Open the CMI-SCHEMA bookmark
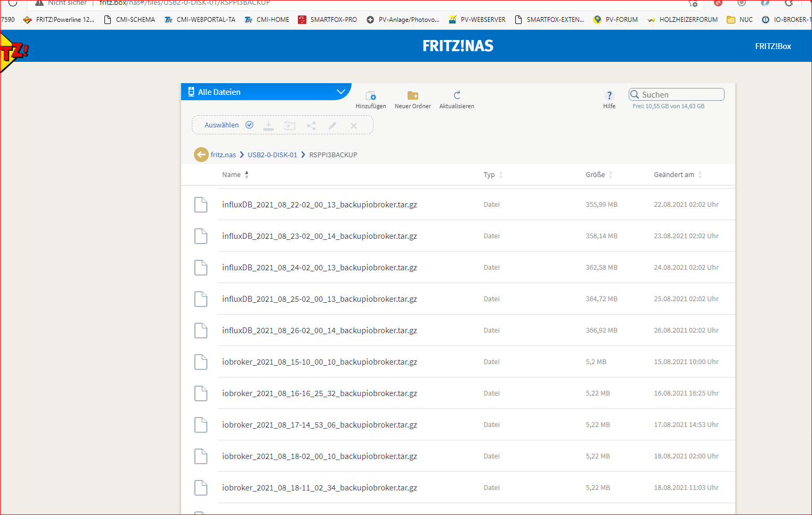The height and width of the screenshot is (515, 812). coord(129,20)
